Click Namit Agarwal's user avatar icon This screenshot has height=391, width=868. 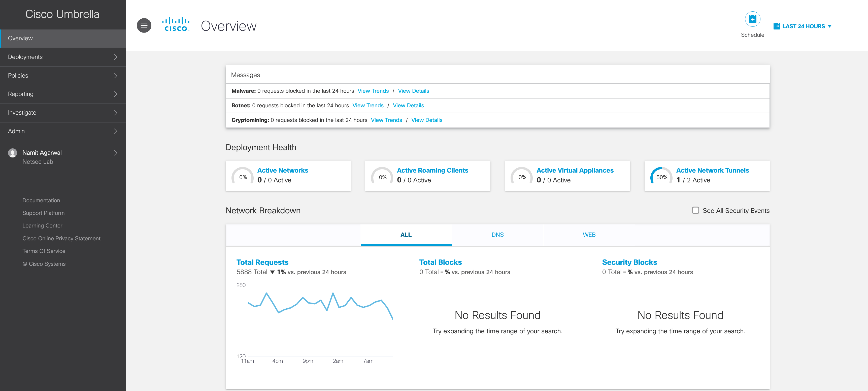(x=13, y=153)
